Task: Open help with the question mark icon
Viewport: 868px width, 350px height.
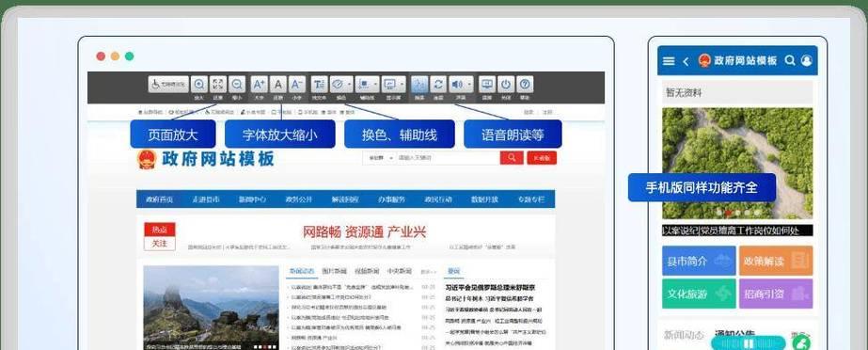Action: point(525,84)
